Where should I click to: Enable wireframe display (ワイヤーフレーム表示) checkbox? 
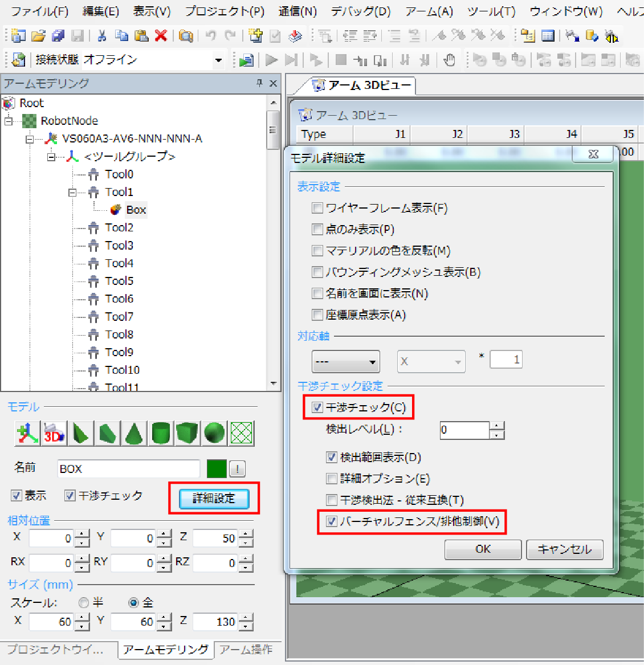317,208
